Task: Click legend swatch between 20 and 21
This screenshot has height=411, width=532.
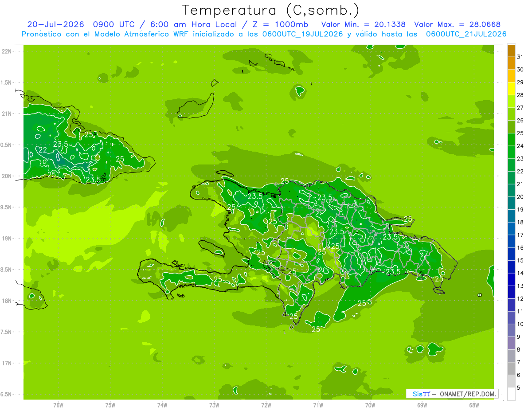Action: coord(511,191)
